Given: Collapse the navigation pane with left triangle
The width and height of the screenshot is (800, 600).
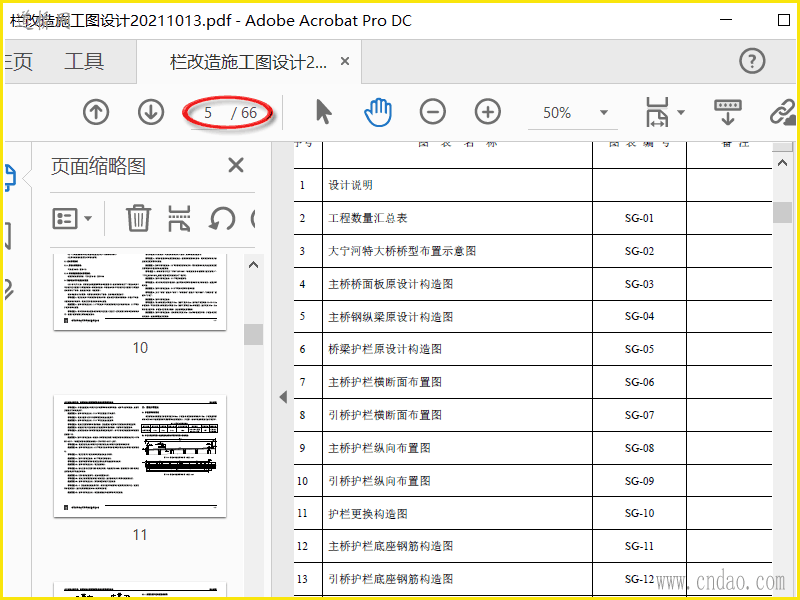Looking at the screenshot, I should click(283, 397).
